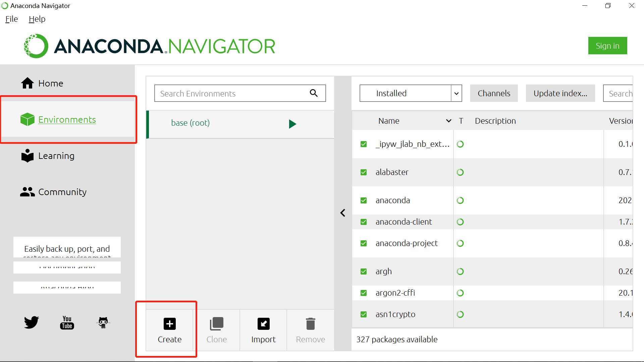
Task: Expand the Name column sort arrow
Action: click(448, 121)
